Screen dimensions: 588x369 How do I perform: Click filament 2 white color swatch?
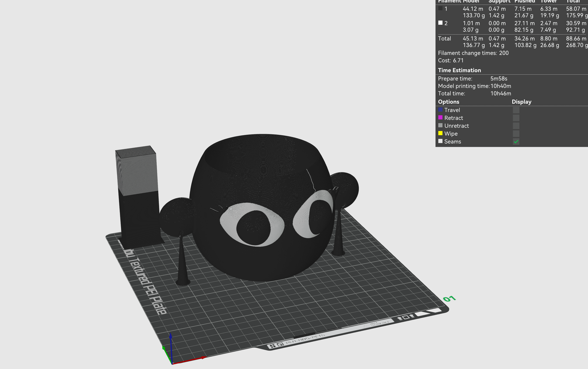440,23
